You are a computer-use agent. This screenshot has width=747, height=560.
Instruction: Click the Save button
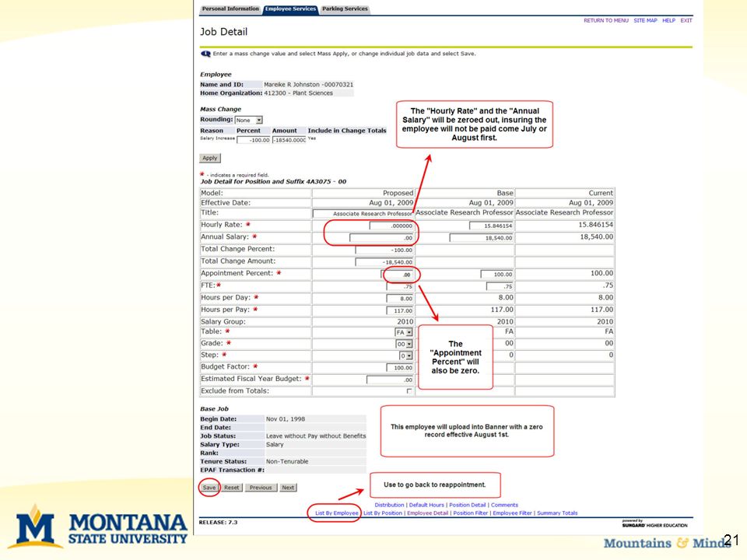click(x=209, y=488)
